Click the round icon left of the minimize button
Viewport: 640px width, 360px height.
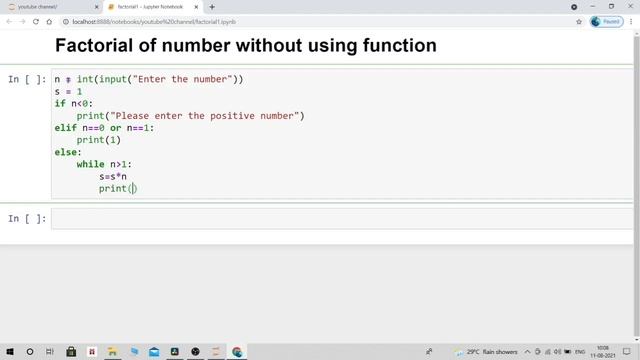[574, 7]
